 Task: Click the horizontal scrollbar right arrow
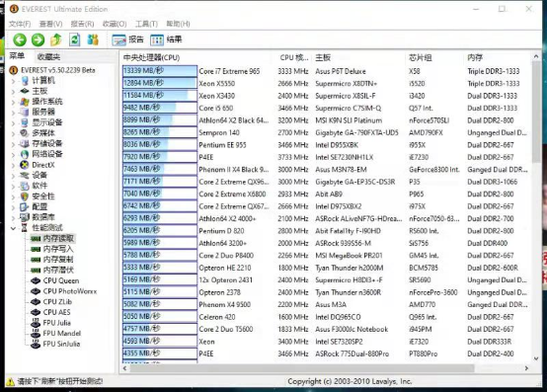(526, 368)
